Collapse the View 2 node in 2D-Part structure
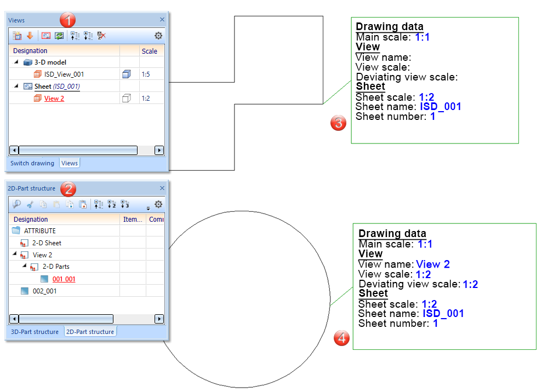The image size is (548, 392). point(14,254)
